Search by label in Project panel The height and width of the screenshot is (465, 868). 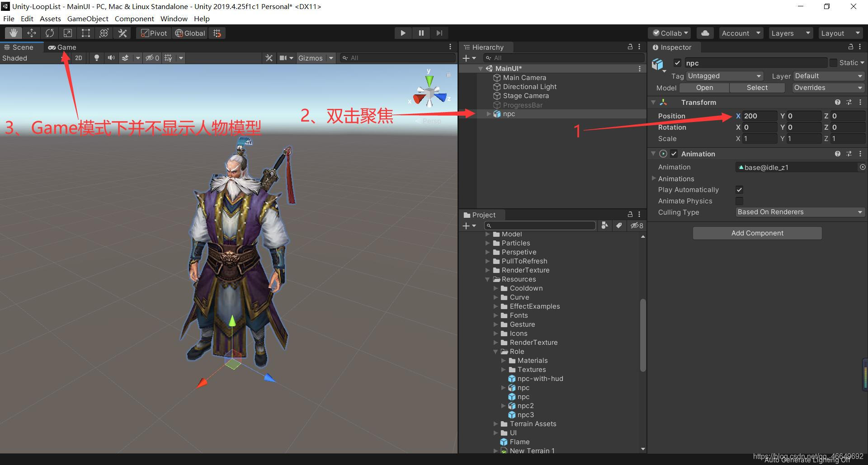click(619, 225)
